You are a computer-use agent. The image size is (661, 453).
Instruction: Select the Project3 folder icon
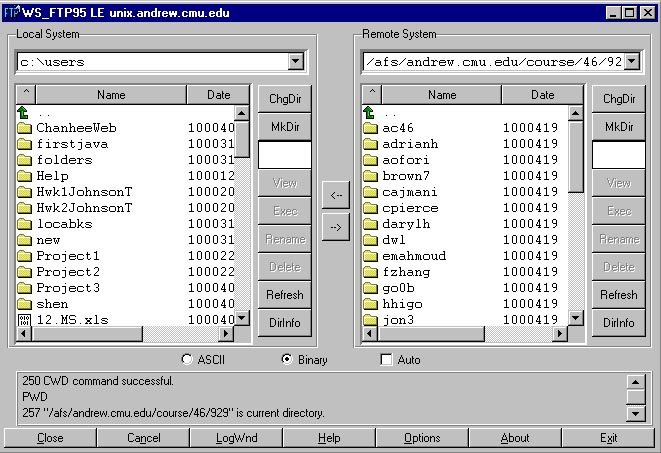pos(24,288)
